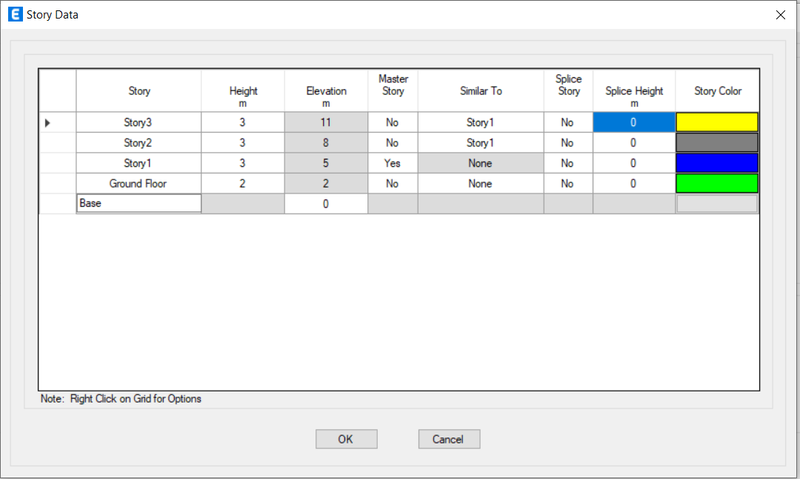Select the Ground Floor name cell
This screenshot has width=800, height=479.
(x=139, y=184)
